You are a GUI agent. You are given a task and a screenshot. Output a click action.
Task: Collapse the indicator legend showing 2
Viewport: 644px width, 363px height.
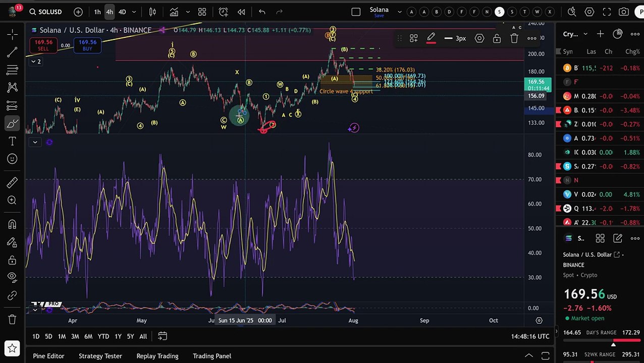click(36, 62)
